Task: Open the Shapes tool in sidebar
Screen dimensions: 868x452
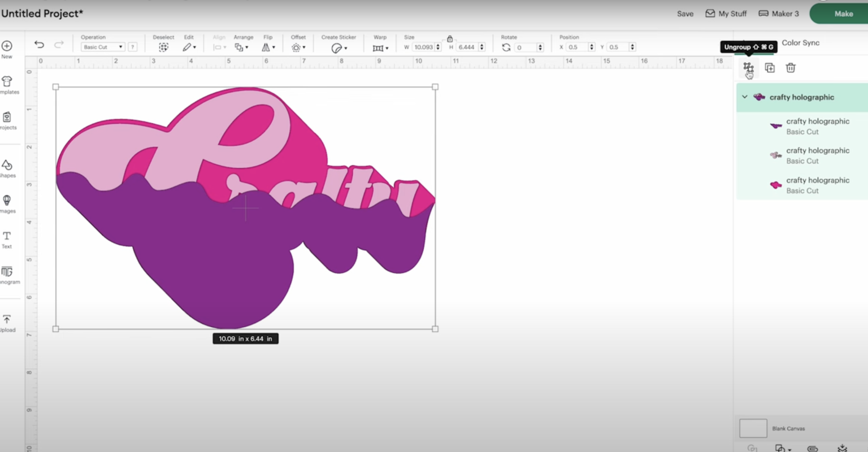Action: coord(7,168)
